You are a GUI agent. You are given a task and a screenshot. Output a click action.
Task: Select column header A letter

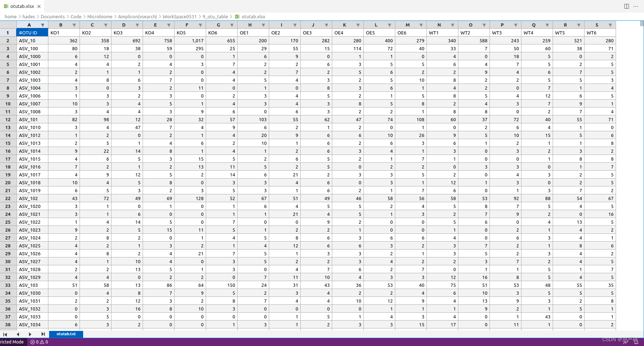click(29, 25)
